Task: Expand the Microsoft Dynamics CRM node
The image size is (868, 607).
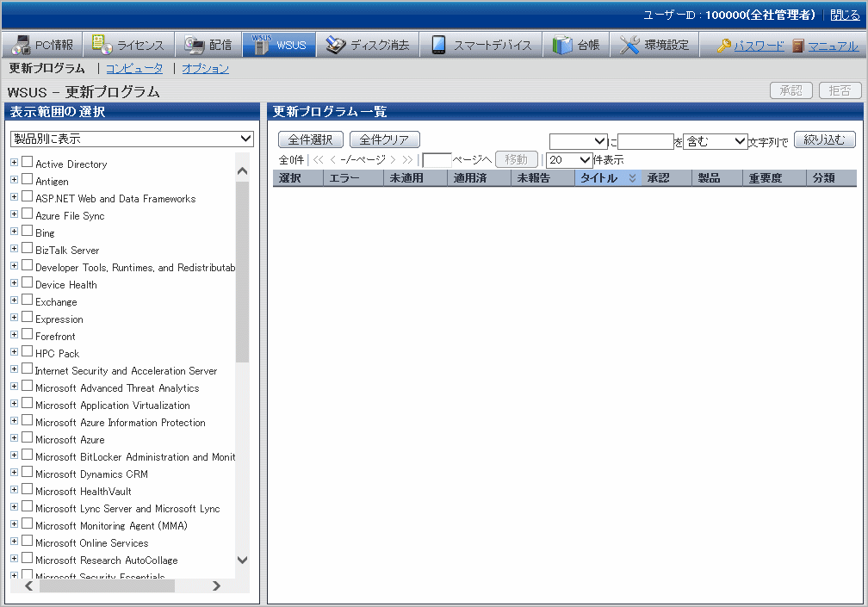Action: [15, 473]
